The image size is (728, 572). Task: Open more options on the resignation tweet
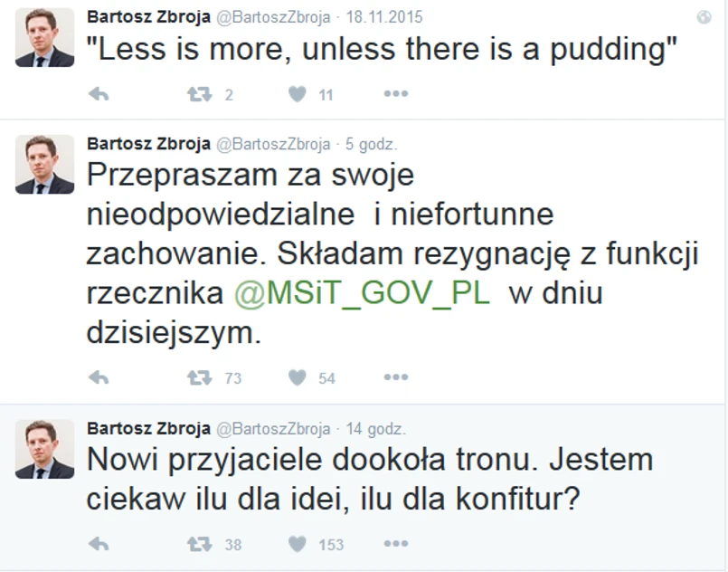(x=395, y=377)
